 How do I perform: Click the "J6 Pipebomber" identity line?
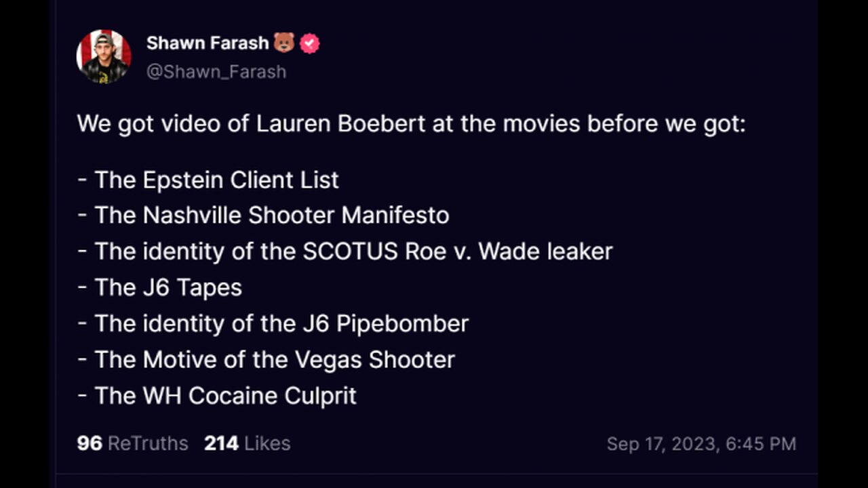281,323
